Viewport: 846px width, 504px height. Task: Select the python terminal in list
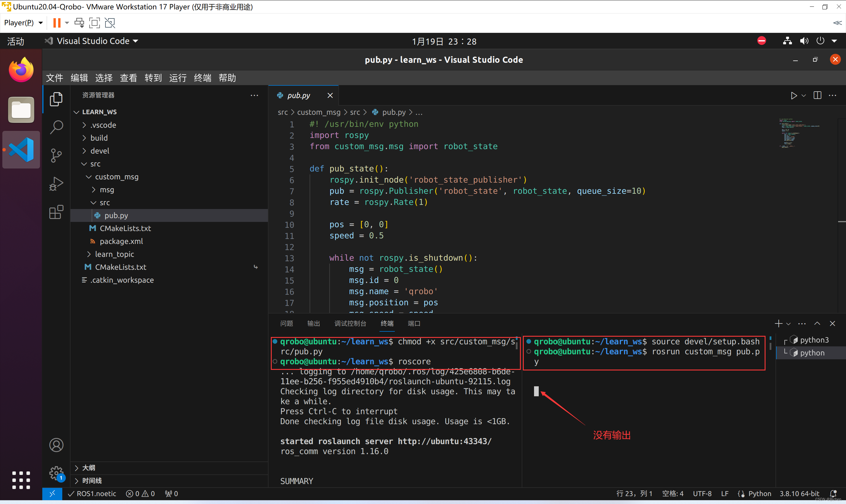click(x=810, y=353)
